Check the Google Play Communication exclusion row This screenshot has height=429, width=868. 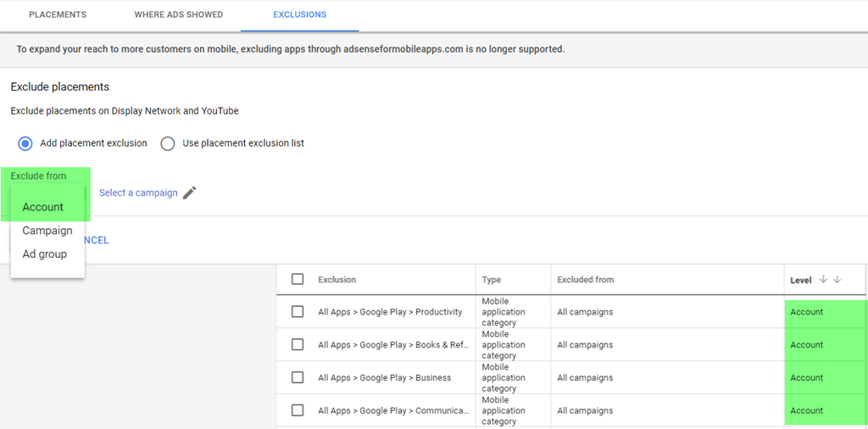pos(298,410)
